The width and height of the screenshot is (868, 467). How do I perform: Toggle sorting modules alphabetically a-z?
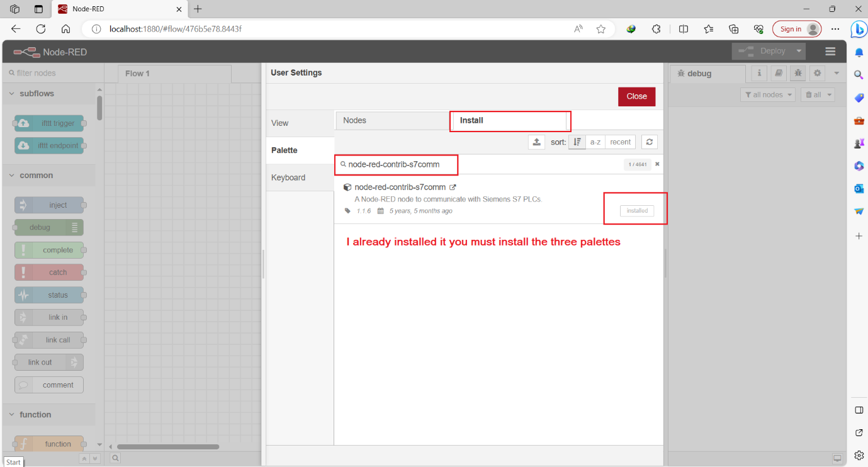point(595,142)
